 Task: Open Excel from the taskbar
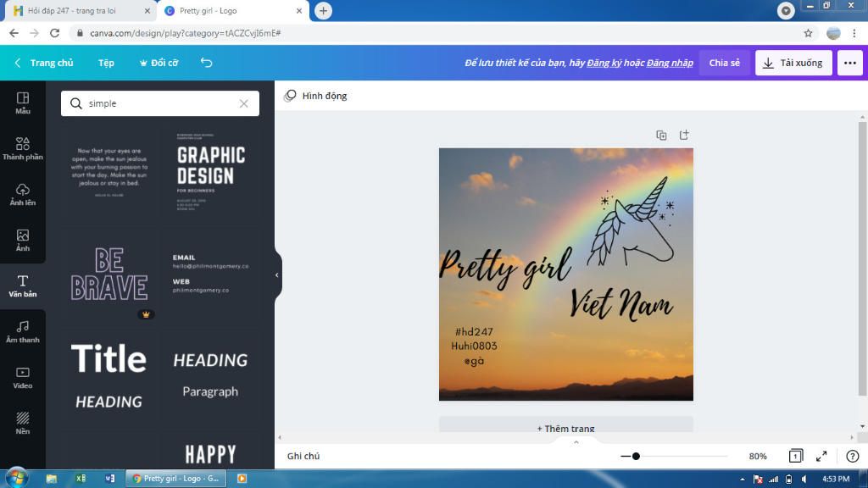(81, 479)
